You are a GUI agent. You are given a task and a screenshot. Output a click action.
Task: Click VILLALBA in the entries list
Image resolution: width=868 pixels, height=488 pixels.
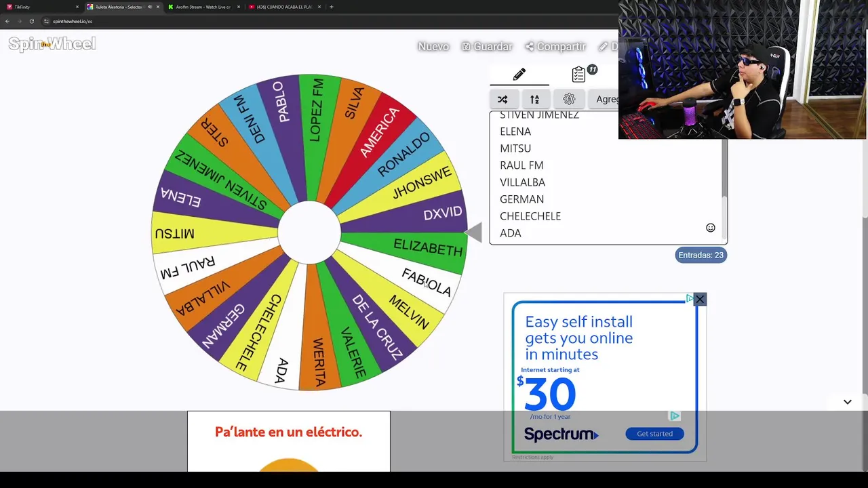click(x=522, y=182)
